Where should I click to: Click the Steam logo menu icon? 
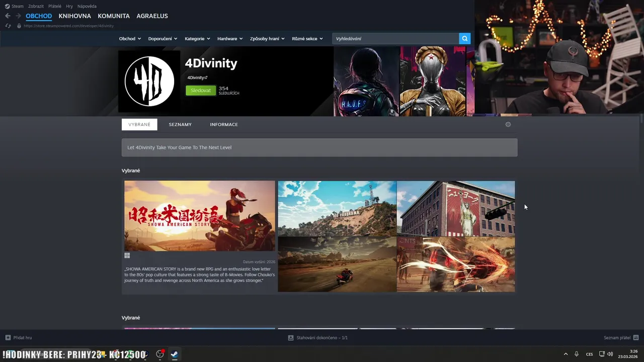pyautogui.click(x=7, y=6)
